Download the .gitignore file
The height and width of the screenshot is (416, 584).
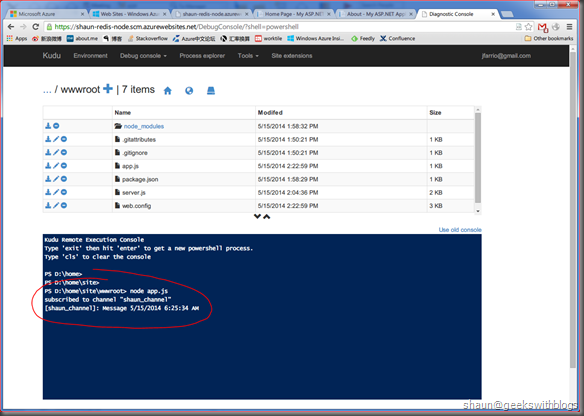[48, 152]
